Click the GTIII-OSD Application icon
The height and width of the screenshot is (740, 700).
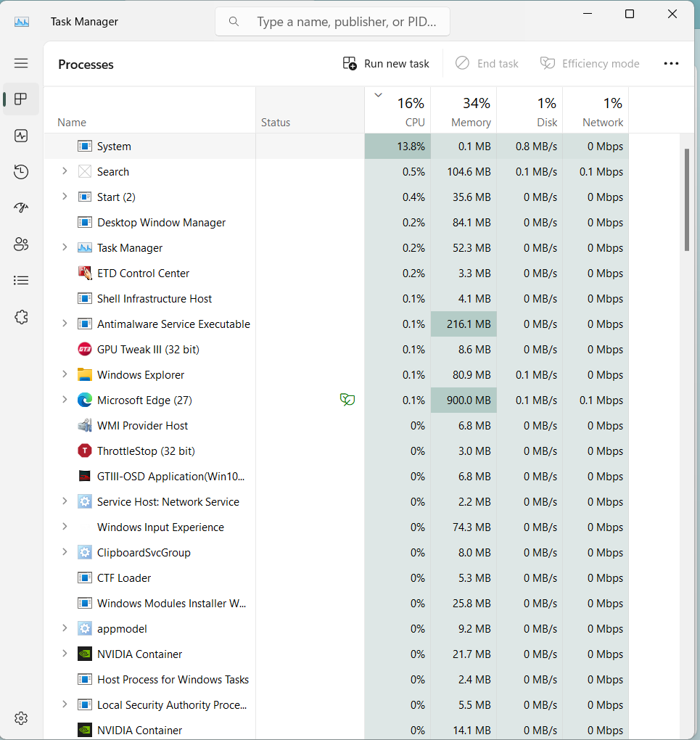84,476
